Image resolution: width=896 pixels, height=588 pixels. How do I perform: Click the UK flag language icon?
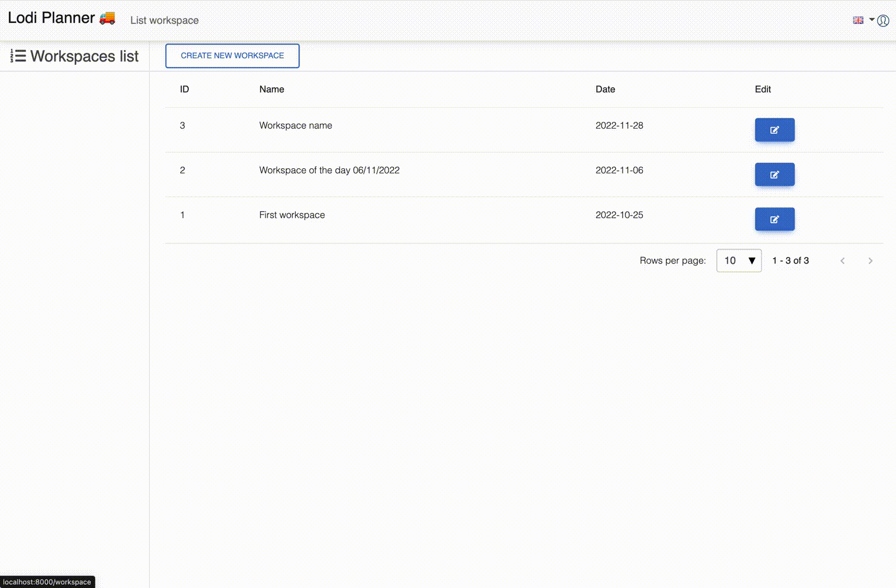858,20
